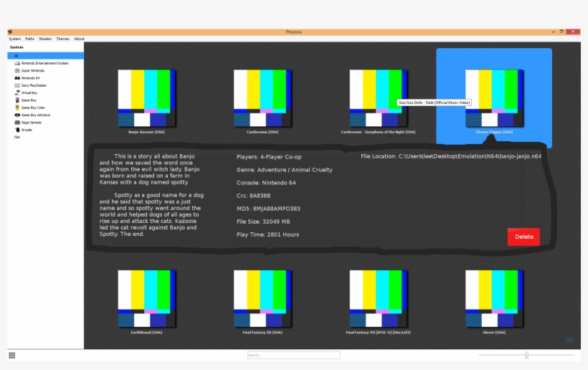The height and width of the screenshot is (370, 588).
Task: Select the Glover (USA) thumbnail
Action: (x=494, y=299)
